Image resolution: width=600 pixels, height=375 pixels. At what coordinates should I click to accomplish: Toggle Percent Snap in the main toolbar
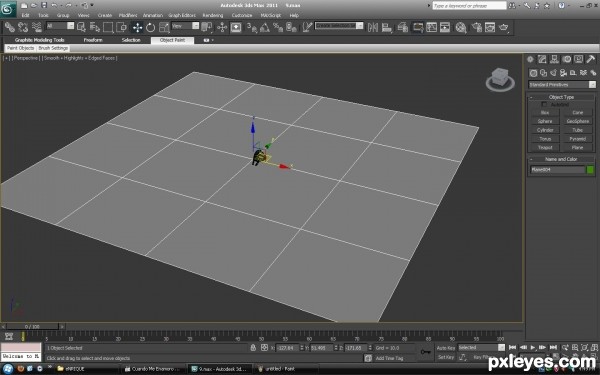point(278,27)
